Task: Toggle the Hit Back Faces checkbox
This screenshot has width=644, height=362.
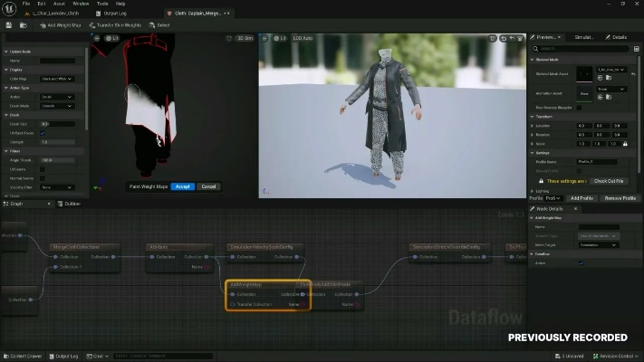Action: click(x=43, y=133)
